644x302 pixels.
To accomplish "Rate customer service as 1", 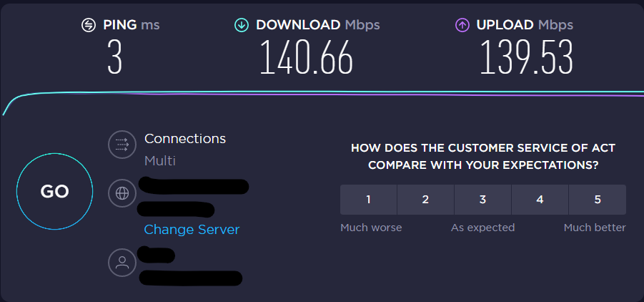I will (368, 200).
